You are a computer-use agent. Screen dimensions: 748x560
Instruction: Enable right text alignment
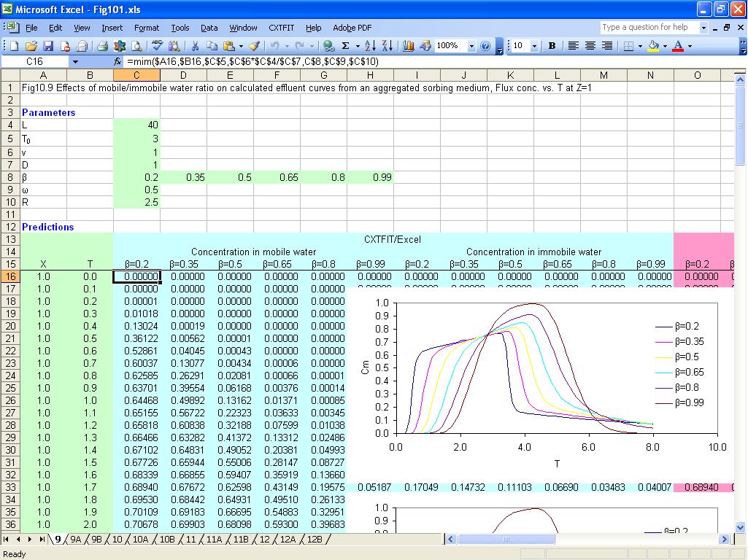[x=607, y=45]
